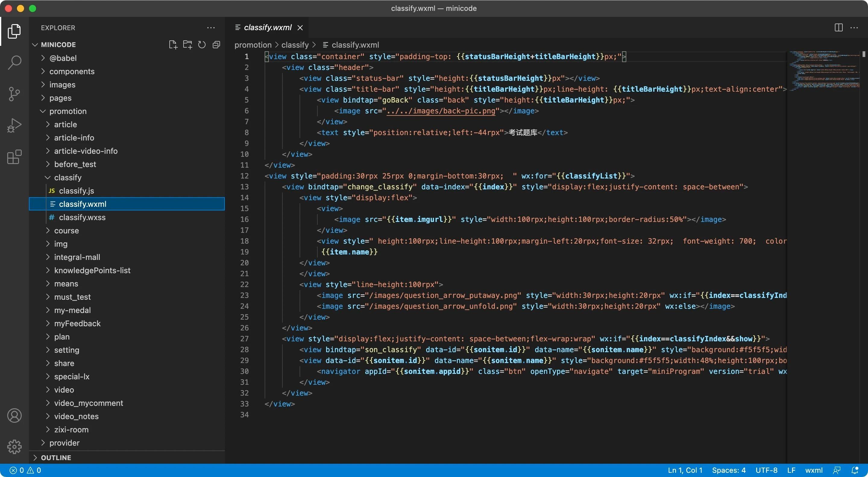Click the New File icon in explorer
Viewport: 868px width, 477px height.
point(173,45)
